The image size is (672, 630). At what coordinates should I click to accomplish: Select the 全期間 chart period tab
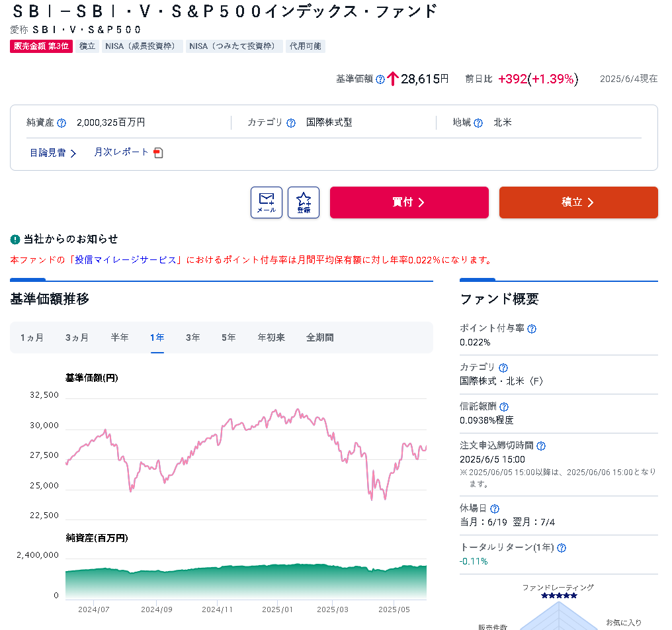(x=319, y=337)
